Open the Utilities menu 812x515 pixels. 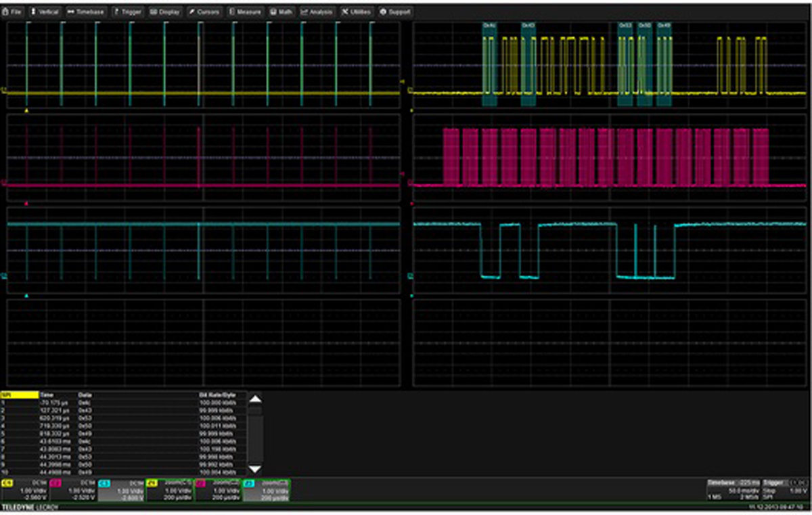click(x=357, y=12)
